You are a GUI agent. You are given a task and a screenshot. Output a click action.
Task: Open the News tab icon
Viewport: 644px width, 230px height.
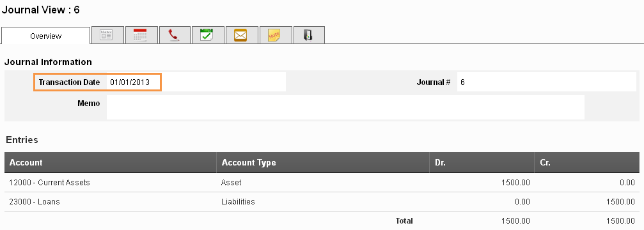pyautogui.click(x=107, y=35)
